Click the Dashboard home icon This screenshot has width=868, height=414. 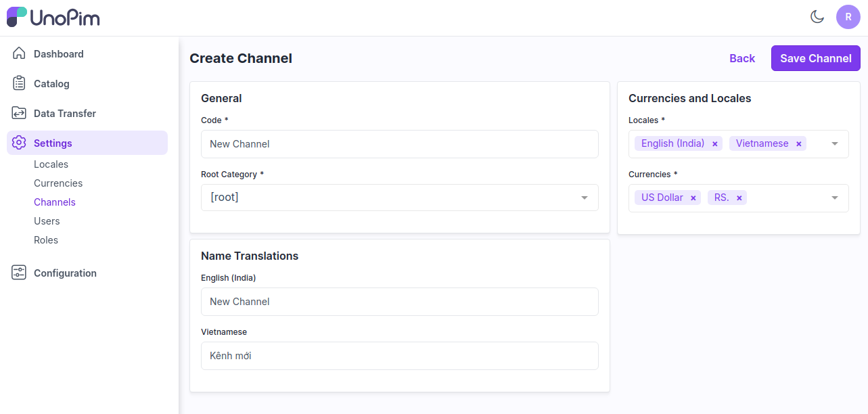pos(20,53)
